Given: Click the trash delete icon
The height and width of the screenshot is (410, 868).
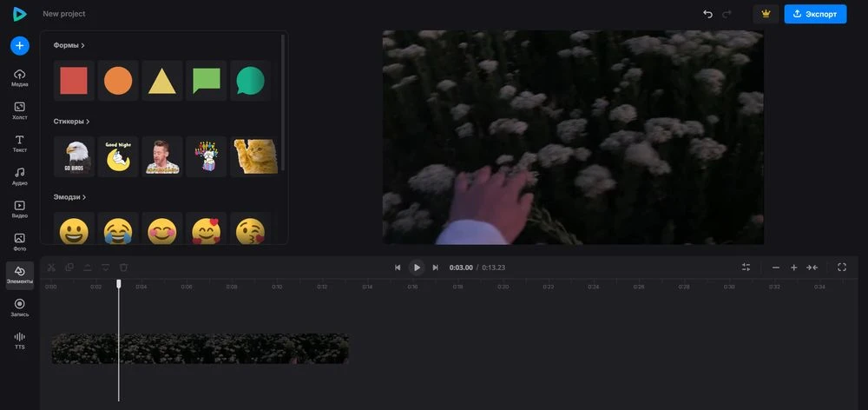Looking at the screenshot, I should (x=123, y=267).
